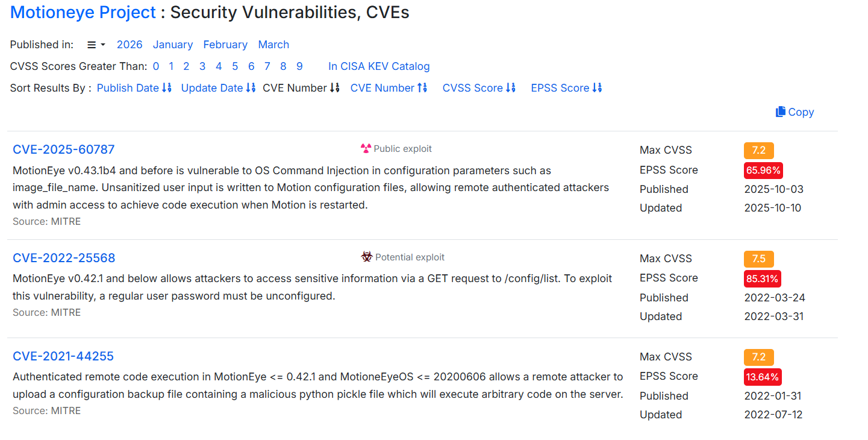The width and height of the screenshot is (868, 440).
Task: Select the 2026 year filter
Action: [130, 45]
